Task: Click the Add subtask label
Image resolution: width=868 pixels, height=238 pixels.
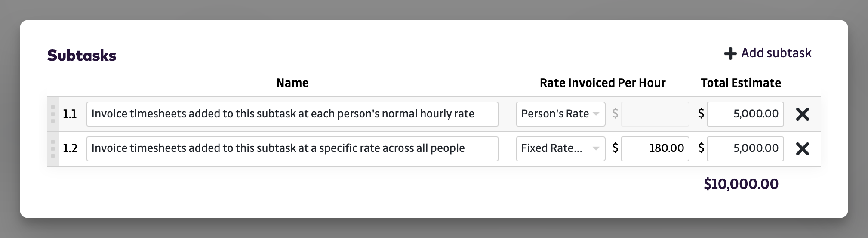Action: (776, 53)
